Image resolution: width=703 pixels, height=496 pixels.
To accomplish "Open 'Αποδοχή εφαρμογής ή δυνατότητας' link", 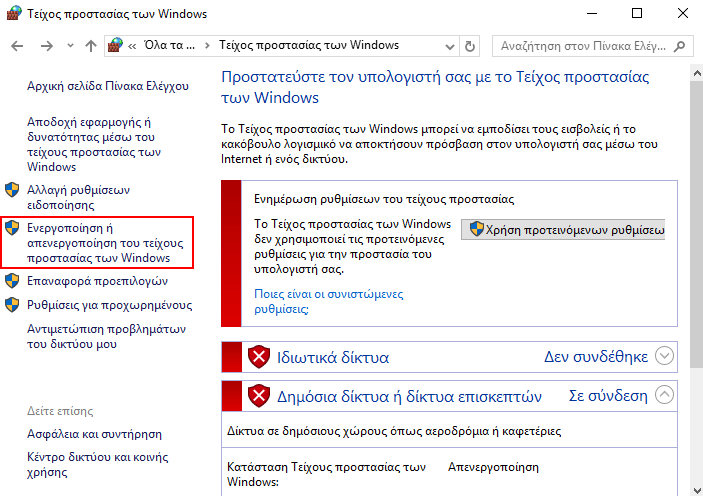I will pos(94,144).
